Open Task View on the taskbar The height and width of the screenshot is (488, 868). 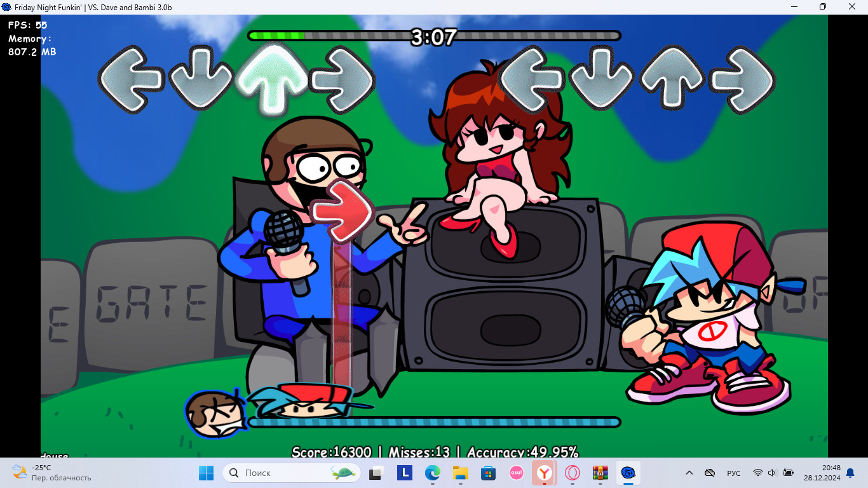click(x=377, y=473)
